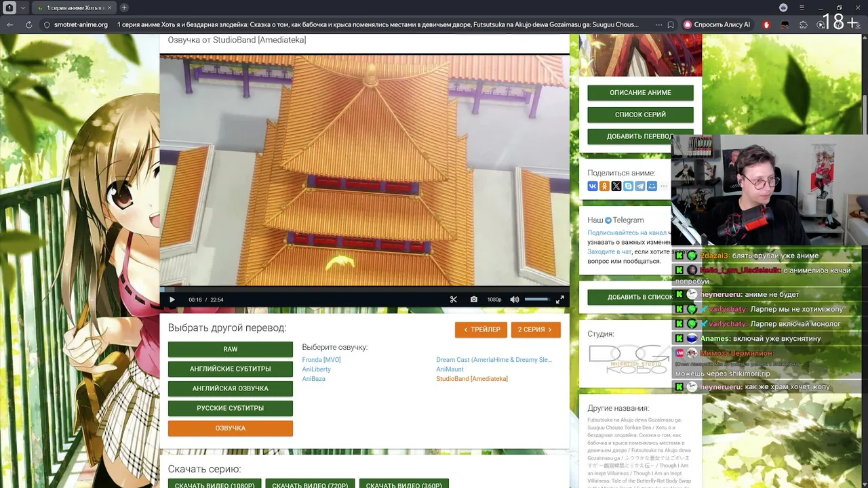The image size is (868, 488).
Task: Take a screenshot with the camera icon
Action: 474,300
